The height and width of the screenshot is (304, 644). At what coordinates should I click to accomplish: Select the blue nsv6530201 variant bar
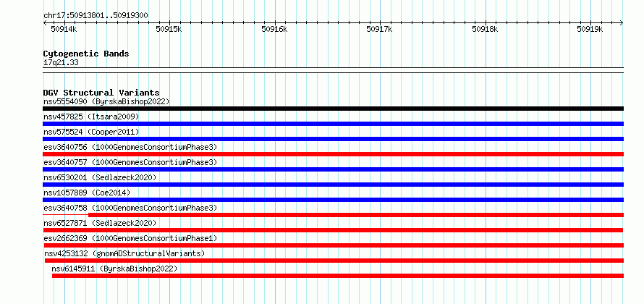coord(333,185)
